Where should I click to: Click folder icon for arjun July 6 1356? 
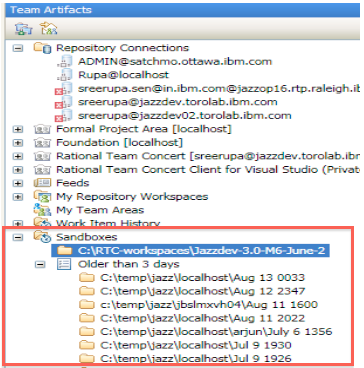(x=87, y=331)
